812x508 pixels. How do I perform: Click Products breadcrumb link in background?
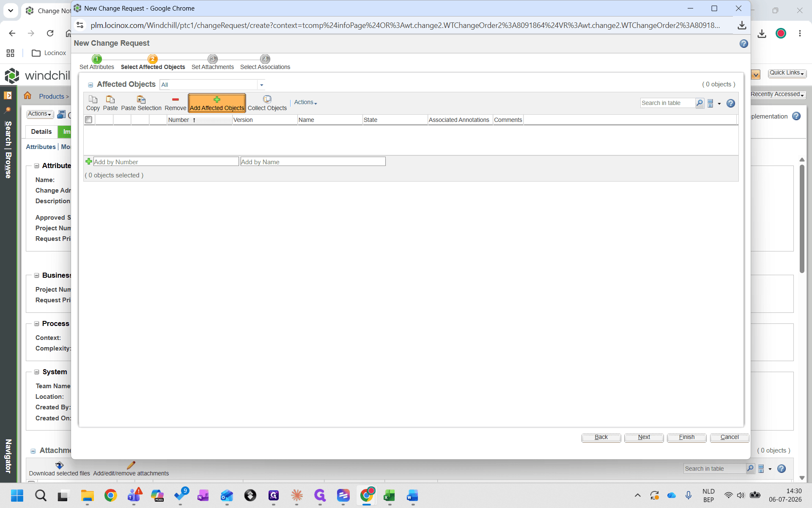pos(52,97)
